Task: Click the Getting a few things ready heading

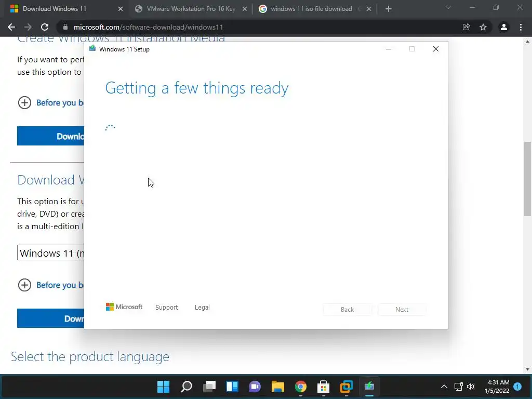Action: [197, 88]
